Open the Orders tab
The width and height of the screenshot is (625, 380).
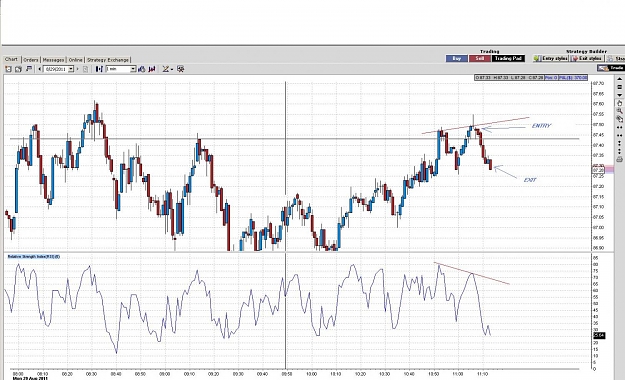(31, 60)
